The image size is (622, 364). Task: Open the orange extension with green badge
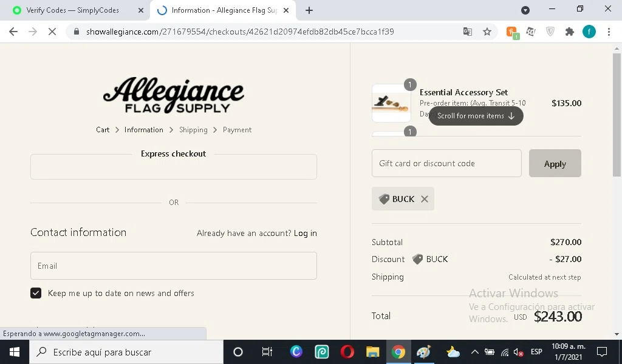512,32
